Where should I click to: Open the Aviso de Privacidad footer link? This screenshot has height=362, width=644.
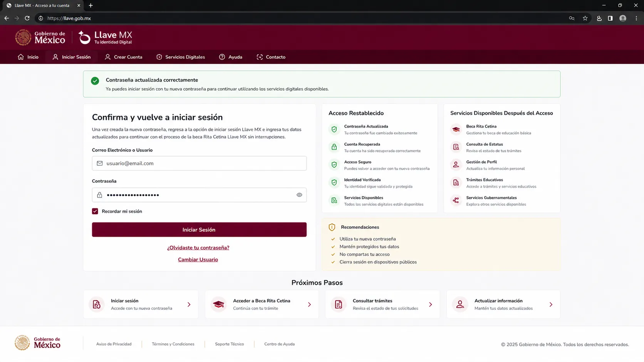(x=114, y=344)
